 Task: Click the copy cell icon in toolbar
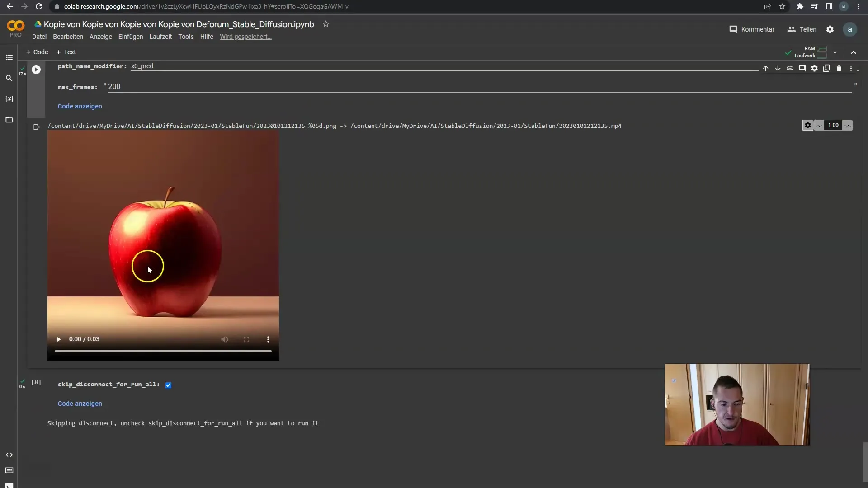[x=827, y=67]
